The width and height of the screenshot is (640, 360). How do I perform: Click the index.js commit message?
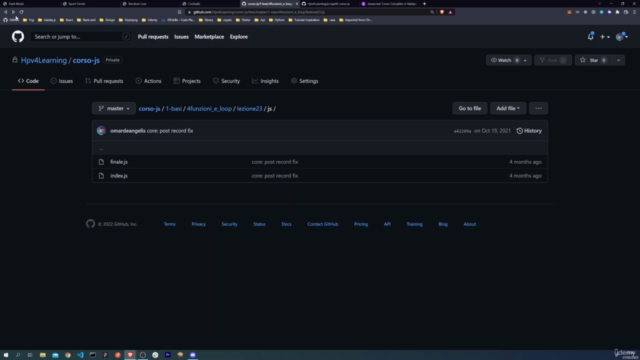275,176
